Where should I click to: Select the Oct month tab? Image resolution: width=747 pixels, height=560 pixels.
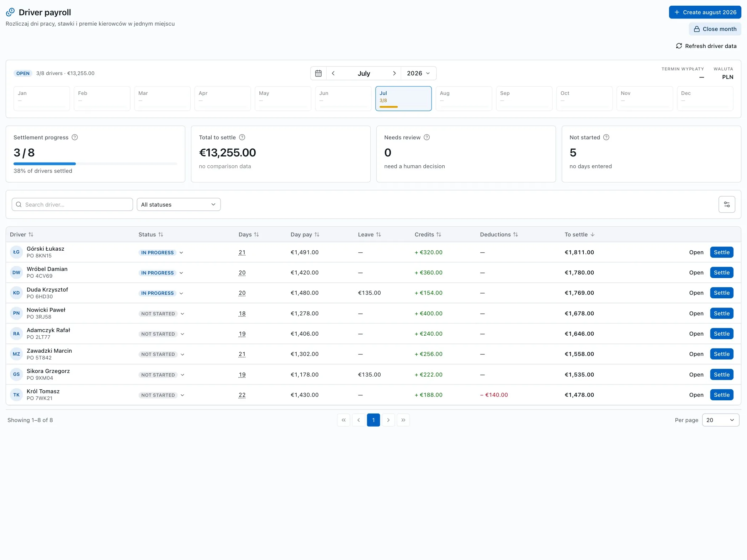(584, 98)
